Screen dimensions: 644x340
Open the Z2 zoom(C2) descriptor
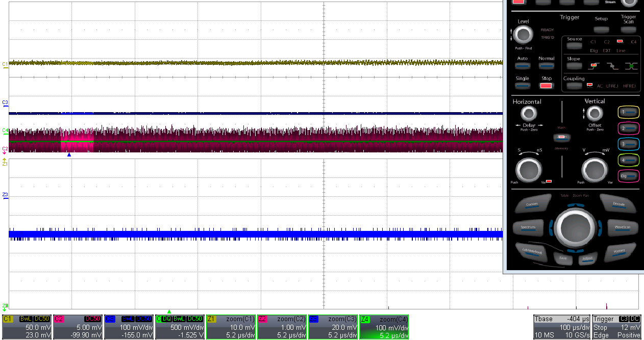282,327
